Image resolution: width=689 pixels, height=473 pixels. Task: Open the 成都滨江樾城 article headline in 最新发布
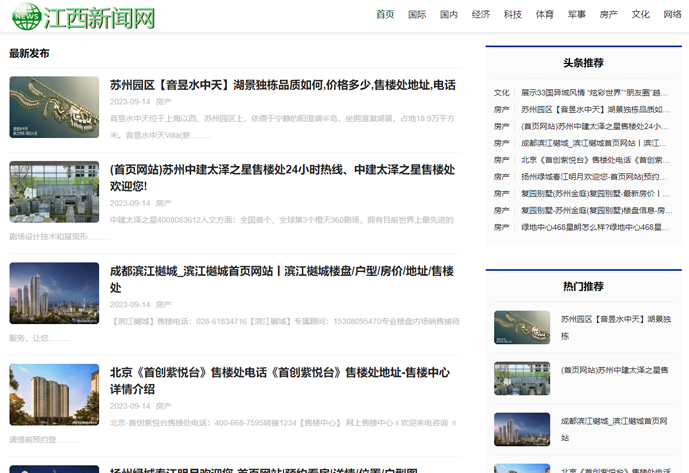pyautogui.click(x=282, y=278)
